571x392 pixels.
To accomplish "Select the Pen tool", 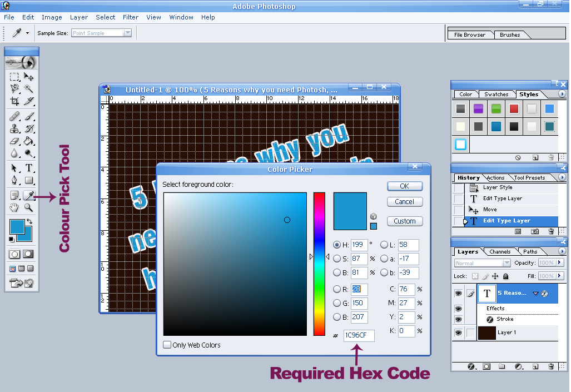I will pyautogui.click(x=14, y=180).
